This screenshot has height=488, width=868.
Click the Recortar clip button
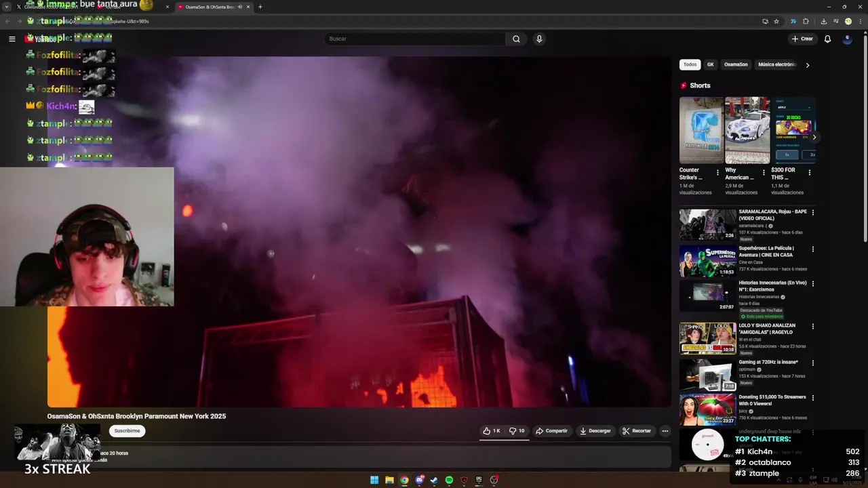coord(637,431)
